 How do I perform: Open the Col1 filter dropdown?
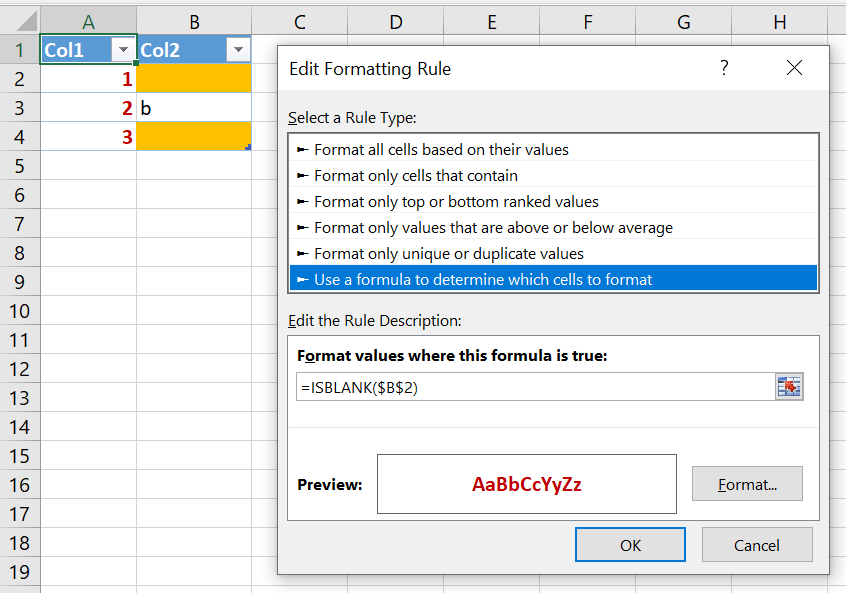(x=123, y=50)
